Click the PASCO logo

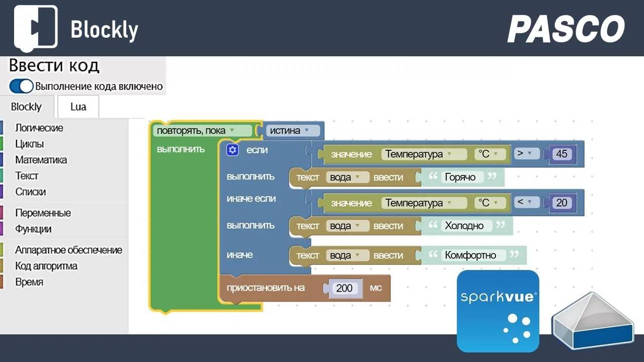tap(566, 29)
